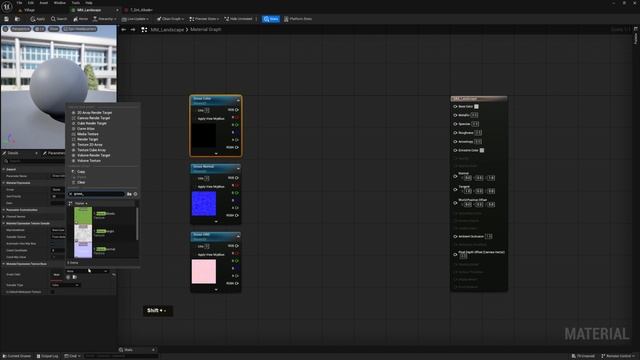Click the Ambient Occlusion input pin

(x=455, y=236)
